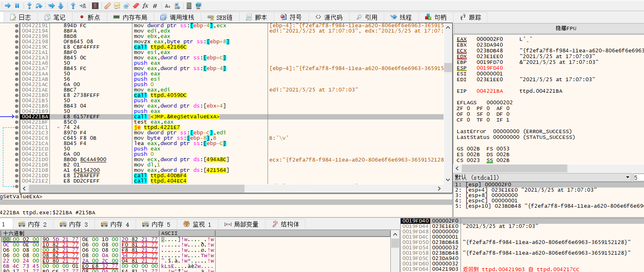Open the Calculator icon
Screen dimensions: 644x272
coord(189,6)
